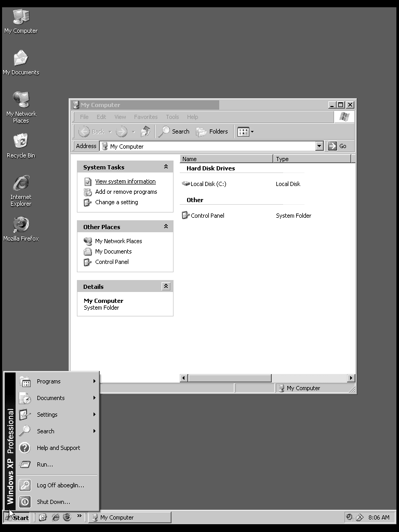Screen dimensions: 399x532
Task: Open Search submenu in Start menu
Action: coord(58,431)
